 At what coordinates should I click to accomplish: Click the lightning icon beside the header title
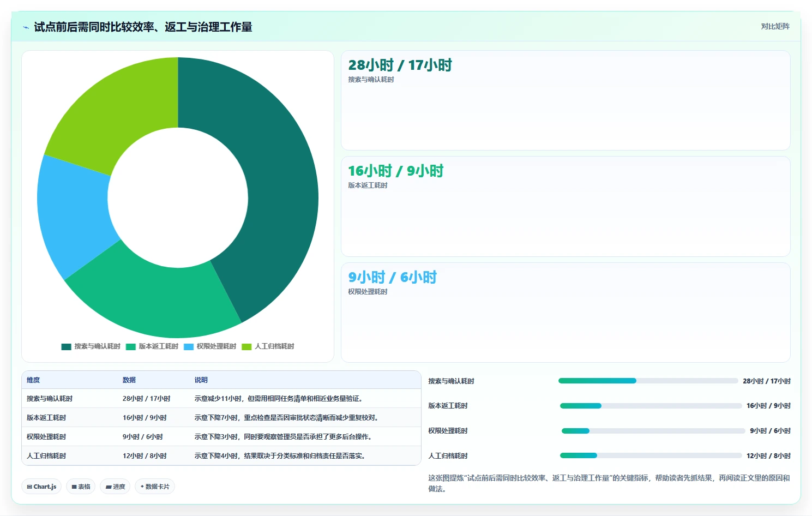point(26,27)
